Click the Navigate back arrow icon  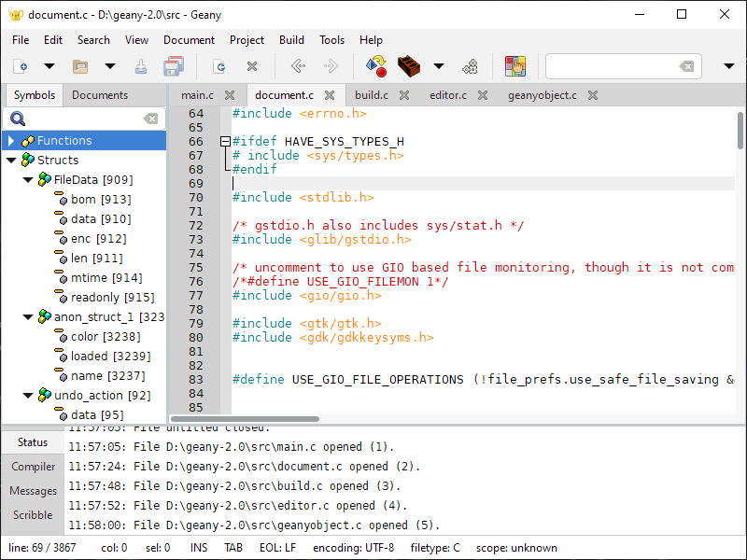coord(298,66)
